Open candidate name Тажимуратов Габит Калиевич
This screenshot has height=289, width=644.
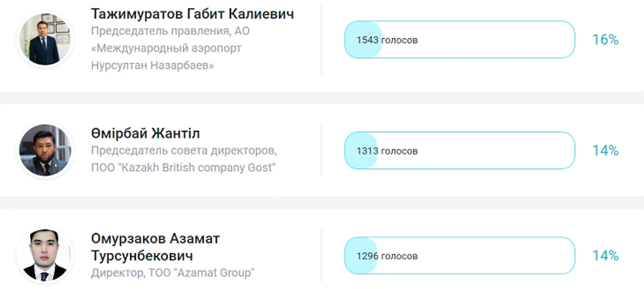pos(192,14)
